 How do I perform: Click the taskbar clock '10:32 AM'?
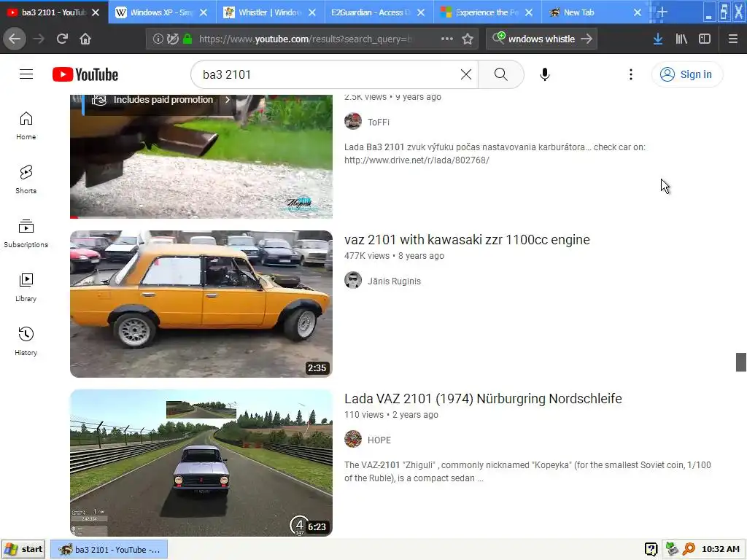coord(720,549)
